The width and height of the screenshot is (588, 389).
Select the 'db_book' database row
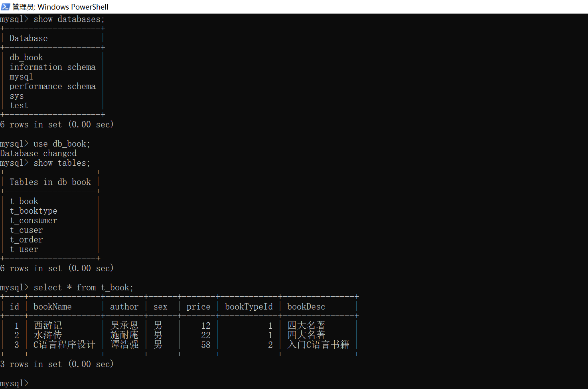[x=26, y=58]
